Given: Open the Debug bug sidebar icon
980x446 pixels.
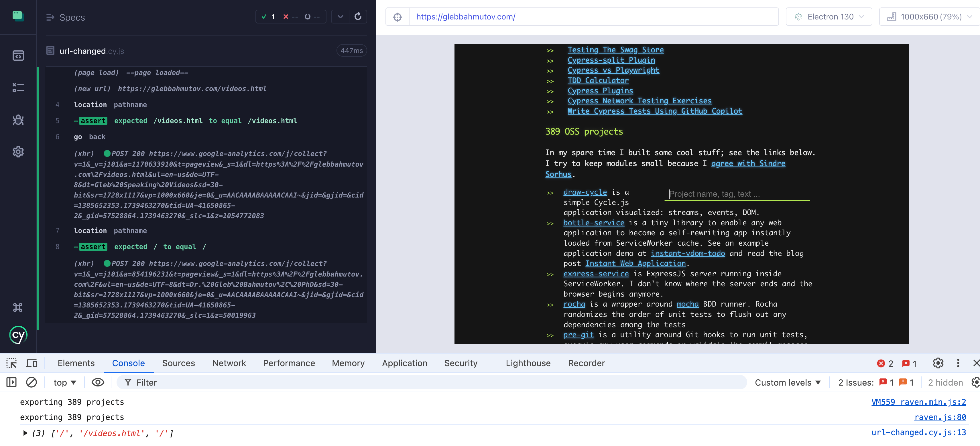Looking at the screenshot, I should point(18,120).
